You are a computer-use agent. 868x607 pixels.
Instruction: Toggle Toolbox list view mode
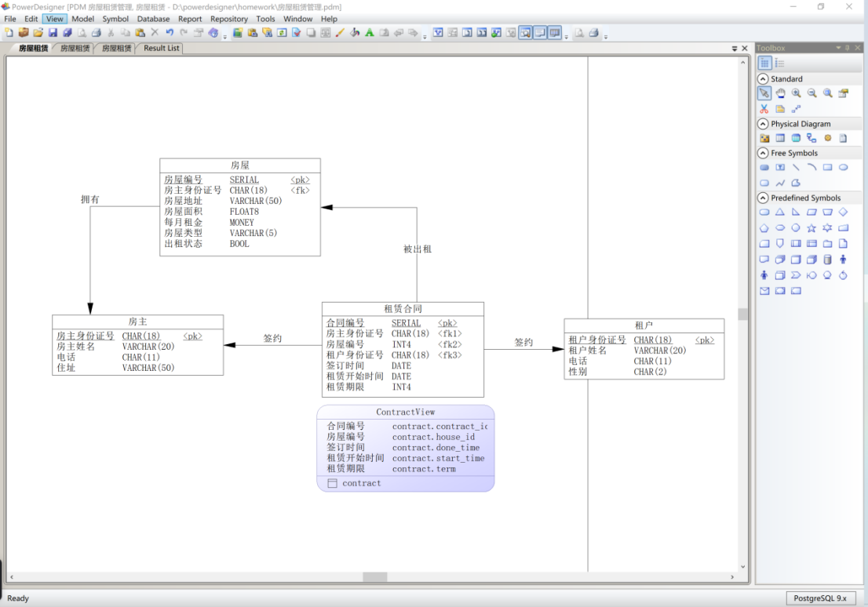tap(779, 63)
